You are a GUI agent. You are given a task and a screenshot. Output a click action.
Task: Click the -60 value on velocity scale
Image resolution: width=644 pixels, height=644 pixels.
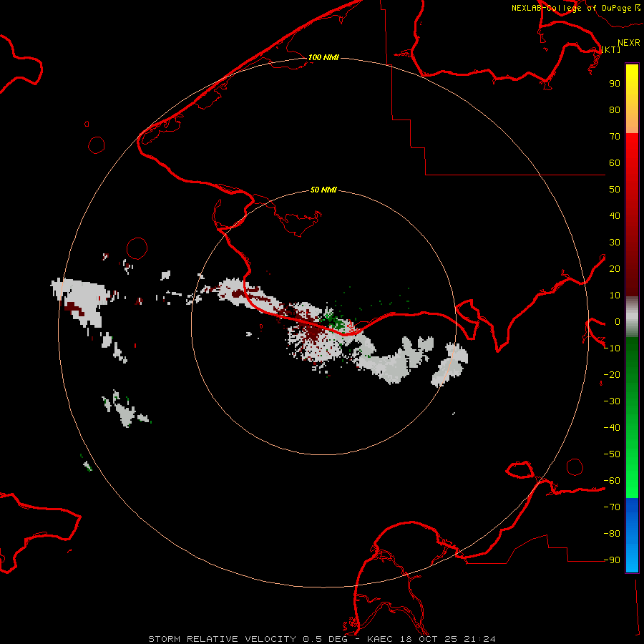click(x=612, y=481)
